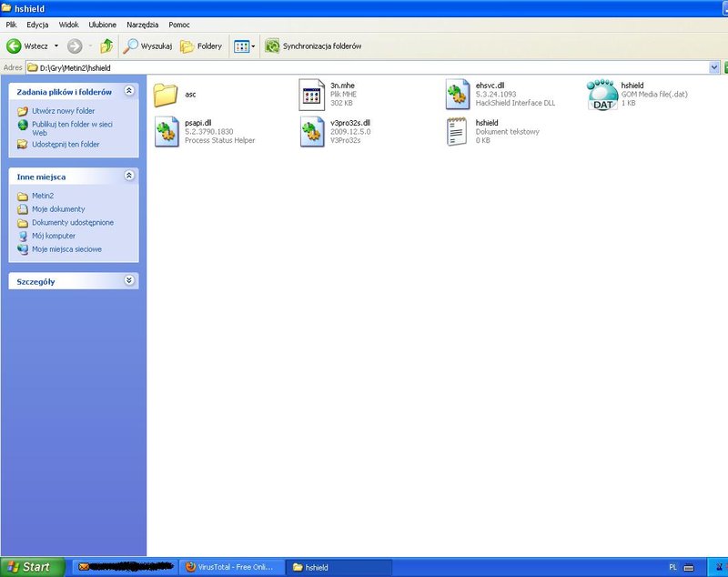Click the Utwórz nowy folder icon
This screenshot has height=577, width=728.
pyautogui.click(x=23, y=111)
